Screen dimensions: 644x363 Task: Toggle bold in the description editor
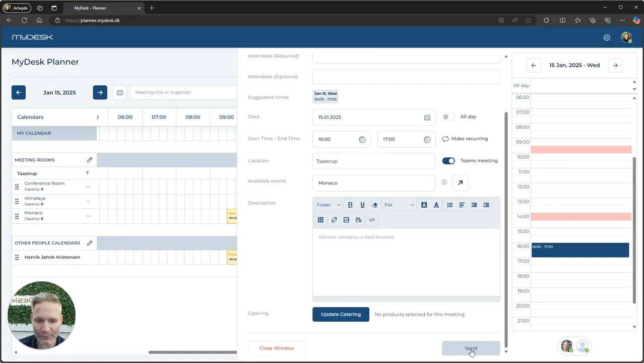(350, 205)
